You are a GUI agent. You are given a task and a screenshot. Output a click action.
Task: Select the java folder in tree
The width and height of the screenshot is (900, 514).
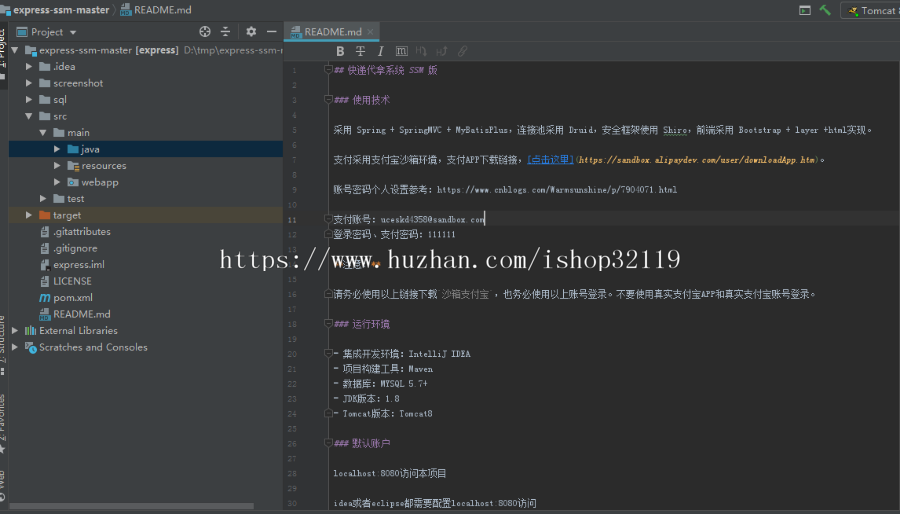146,149
